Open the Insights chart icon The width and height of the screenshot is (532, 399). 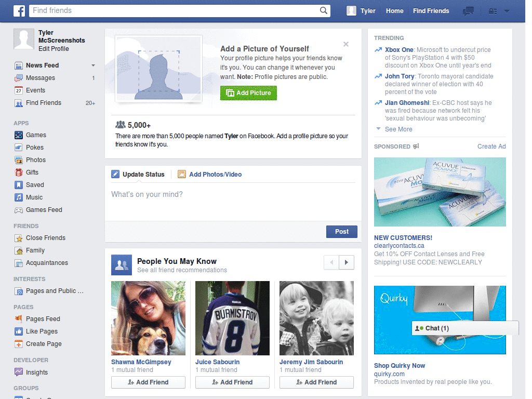pyautogui.click(x=19, y=372)
